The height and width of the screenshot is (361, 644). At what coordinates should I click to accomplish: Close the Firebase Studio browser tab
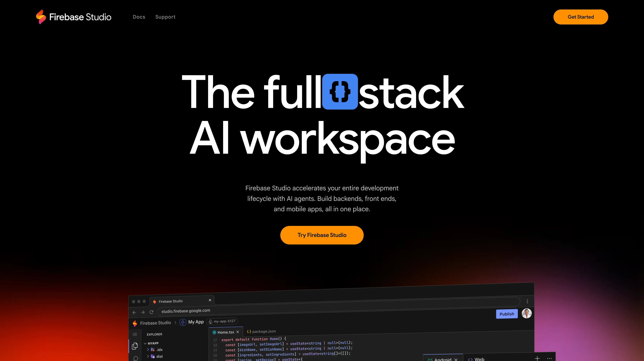pyautogui.click(x=210, y=300)
